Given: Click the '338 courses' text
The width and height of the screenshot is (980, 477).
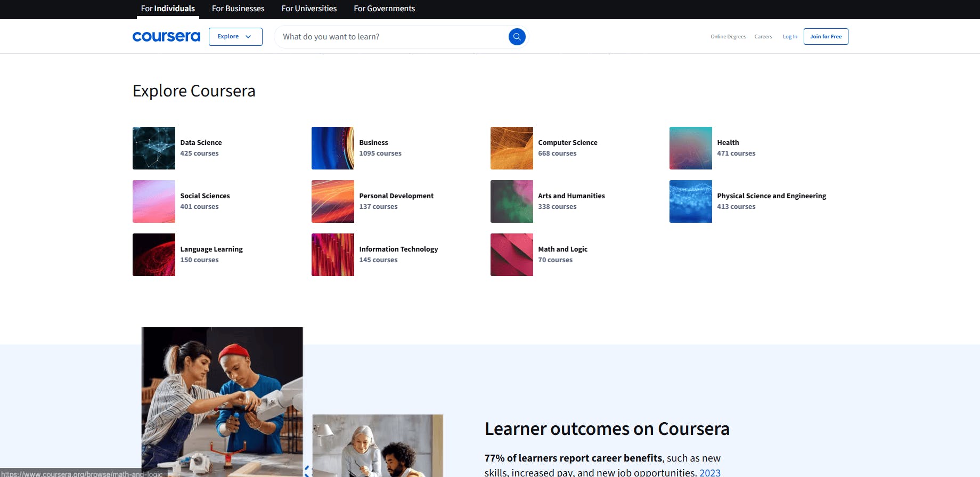Looking at the screenshot, I should (x=557, y=207).
